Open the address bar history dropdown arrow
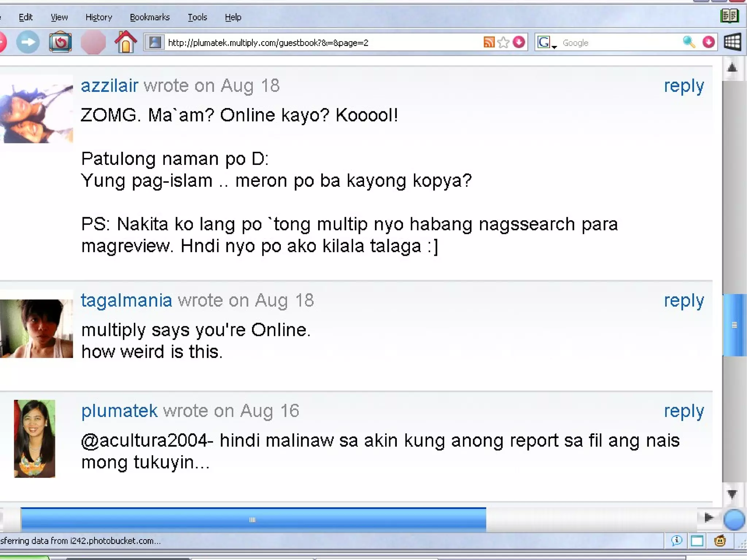Screen dimensions: 747x560 [x=519, y=42]
